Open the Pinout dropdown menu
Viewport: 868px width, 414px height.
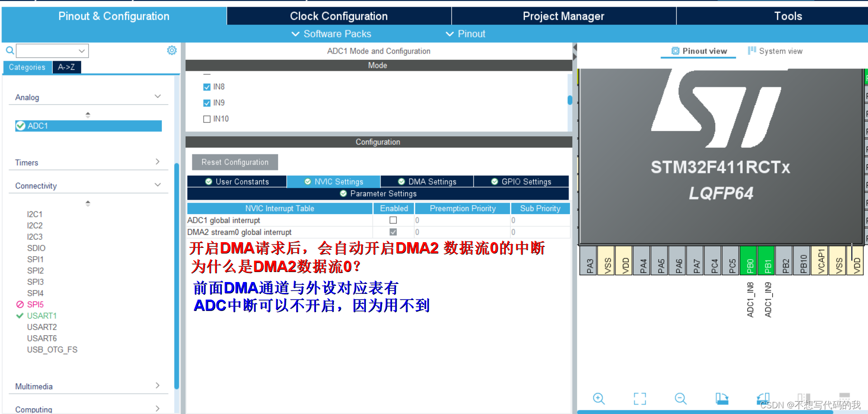[466, 34]
